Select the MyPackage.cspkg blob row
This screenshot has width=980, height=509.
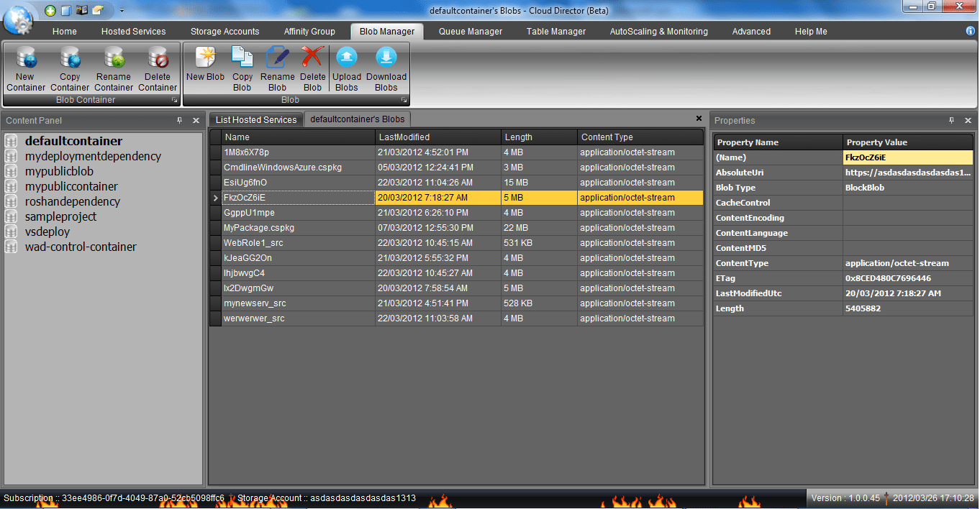[299, 228]
